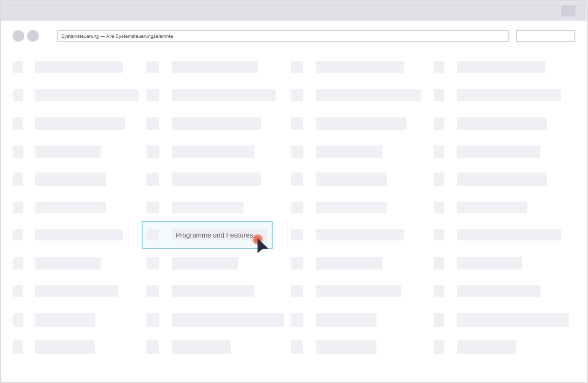588x383 pixels.
Task: Click icon of the fourth column's bottom entry
Action: tap(439, 347)
